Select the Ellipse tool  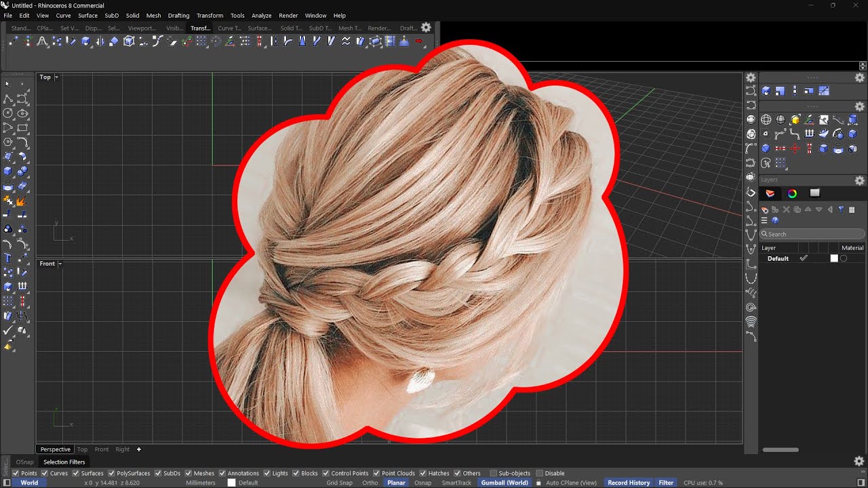coord(22,113)
